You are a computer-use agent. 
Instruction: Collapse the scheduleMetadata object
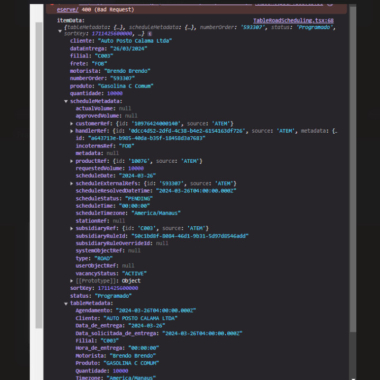[66, 101]
